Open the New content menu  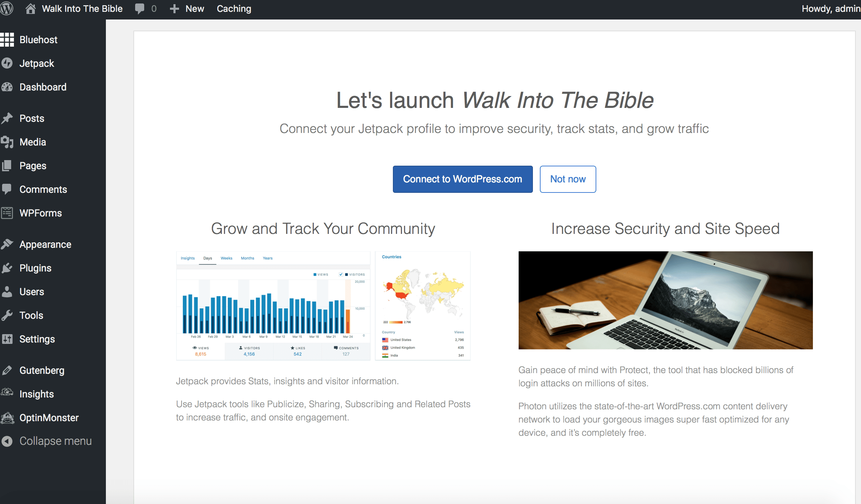(187, 8)
